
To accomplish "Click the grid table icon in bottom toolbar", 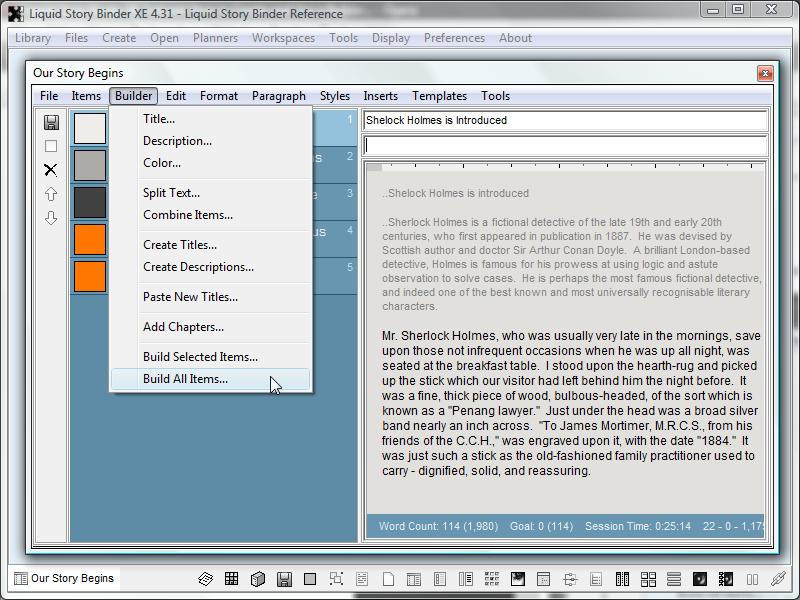I will point(232,579).
